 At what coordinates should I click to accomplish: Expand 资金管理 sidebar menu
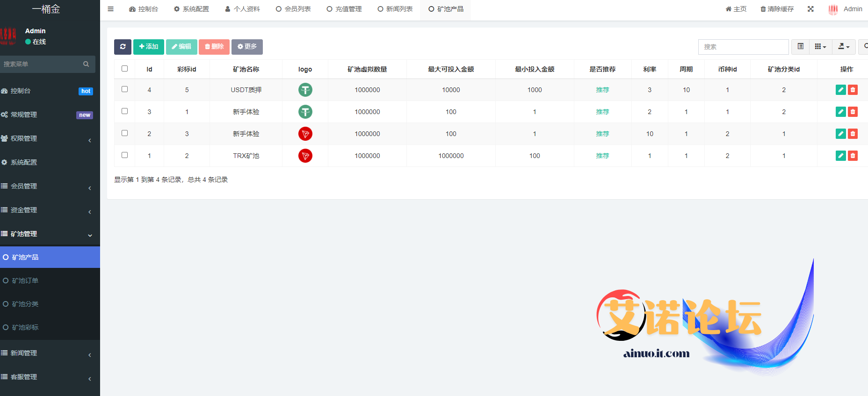pyautogui.click(x=50, y=210)
